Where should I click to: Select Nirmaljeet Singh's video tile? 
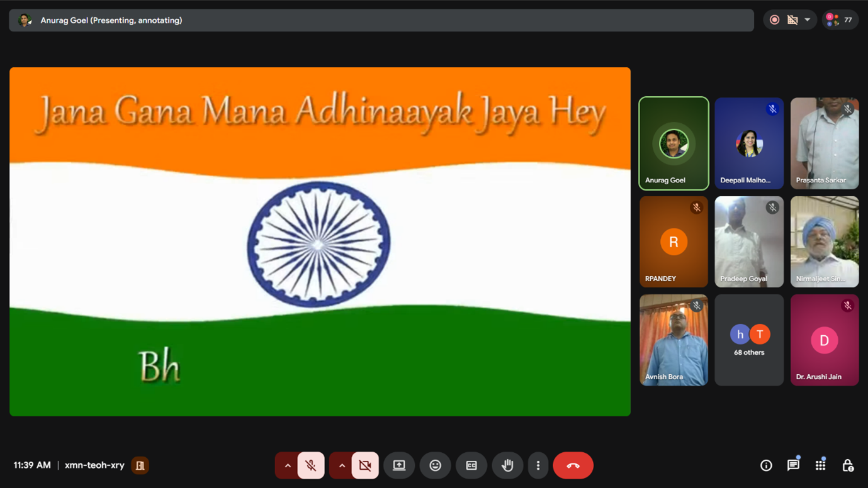825,242
